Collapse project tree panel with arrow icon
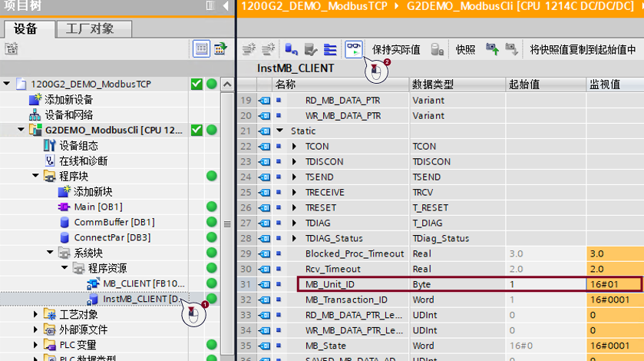The height and width of the screenshot is (361, 644). 225,6
